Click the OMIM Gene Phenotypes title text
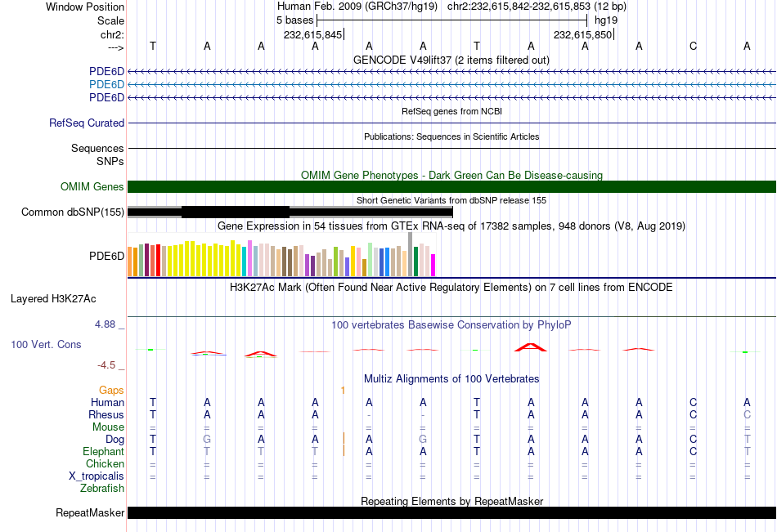Image resolution: width=777 pixels, height=532 pixels. click(452, 175)
